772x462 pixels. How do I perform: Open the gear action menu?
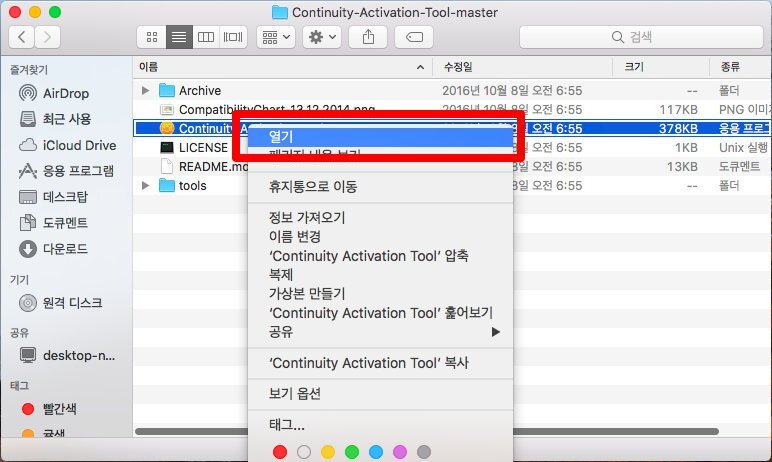pos(322,37)
